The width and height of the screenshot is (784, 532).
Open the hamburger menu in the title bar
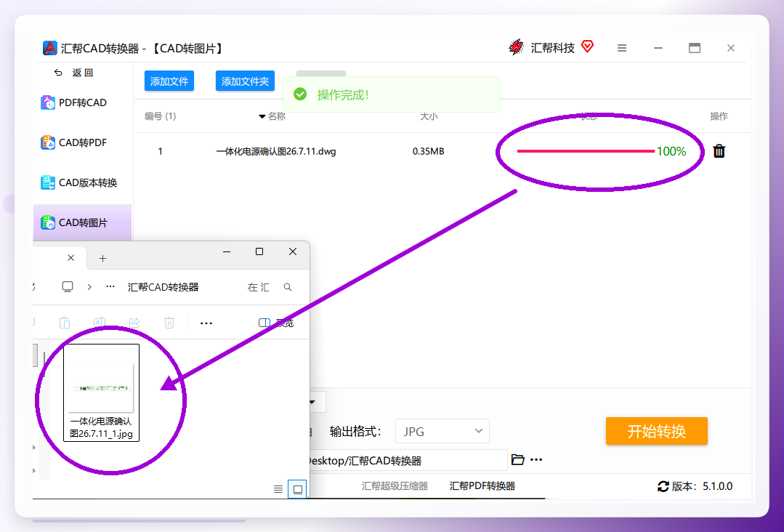click(x=621, y=48)
